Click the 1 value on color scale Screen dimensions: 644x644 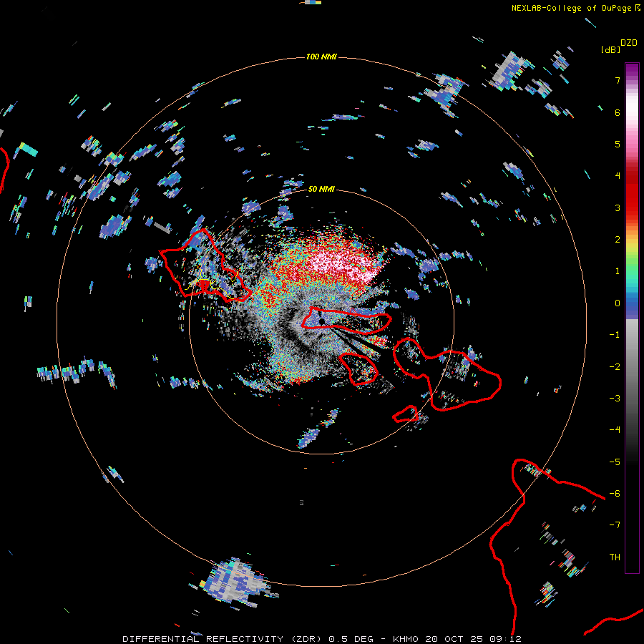point(618,271)
